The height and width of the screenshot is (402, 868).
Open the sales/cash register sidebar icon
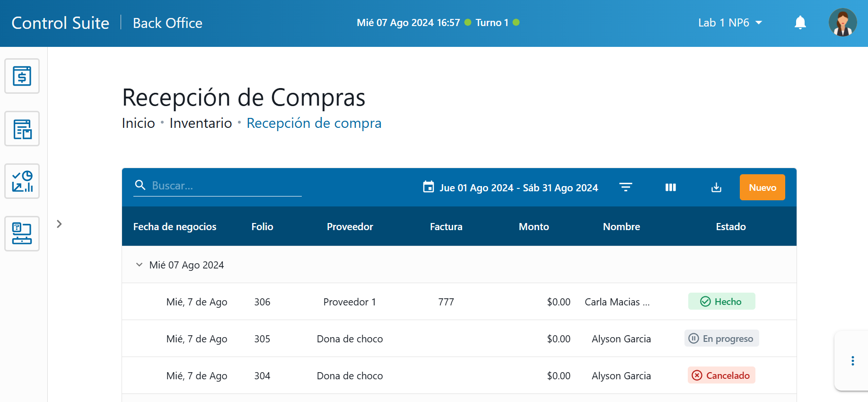tap(22, 76)
